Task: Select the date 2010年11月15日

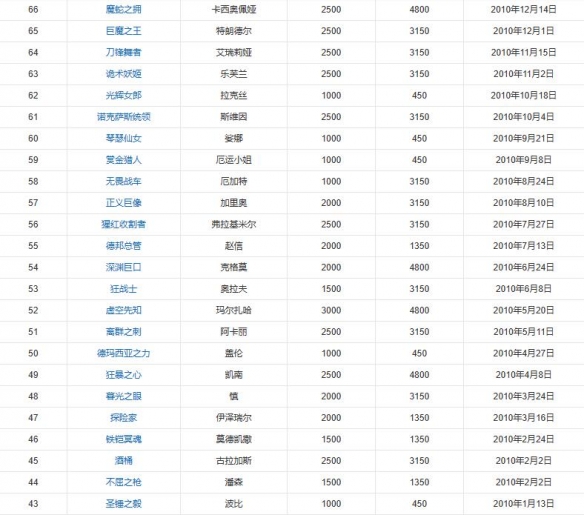Action: coord(524,52)
